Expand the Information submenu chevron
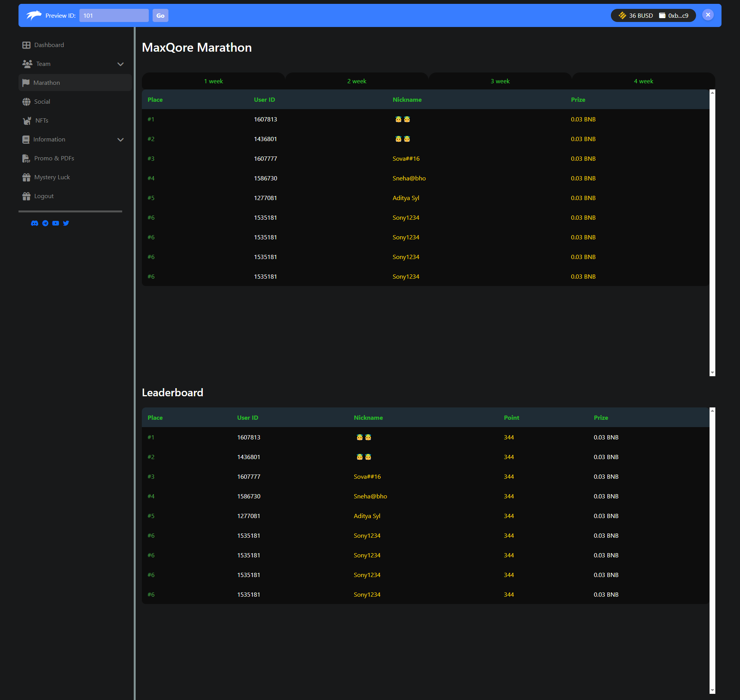 [121, 140]
